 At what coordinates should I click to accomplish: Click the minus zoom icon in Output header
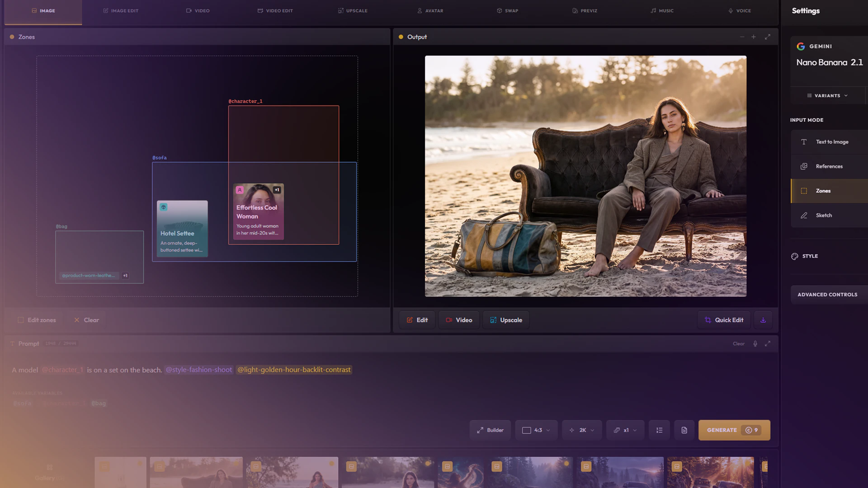[x=742, y=37]
